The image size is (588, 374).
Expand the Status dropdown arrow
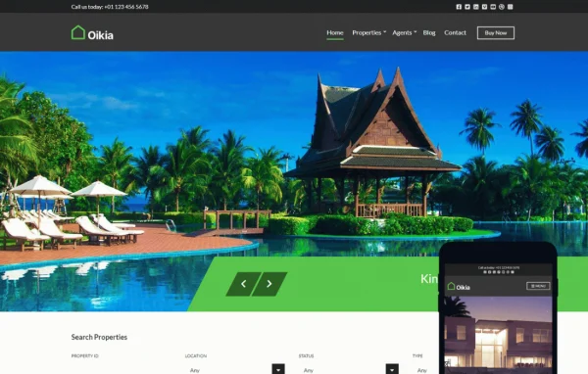(392, 369)
